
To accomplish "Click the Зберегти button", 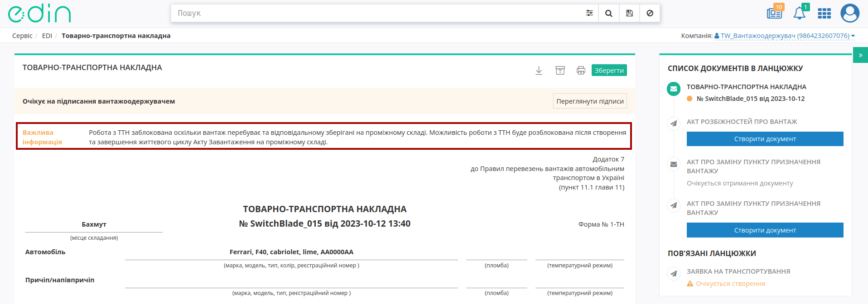I will 609,70.
